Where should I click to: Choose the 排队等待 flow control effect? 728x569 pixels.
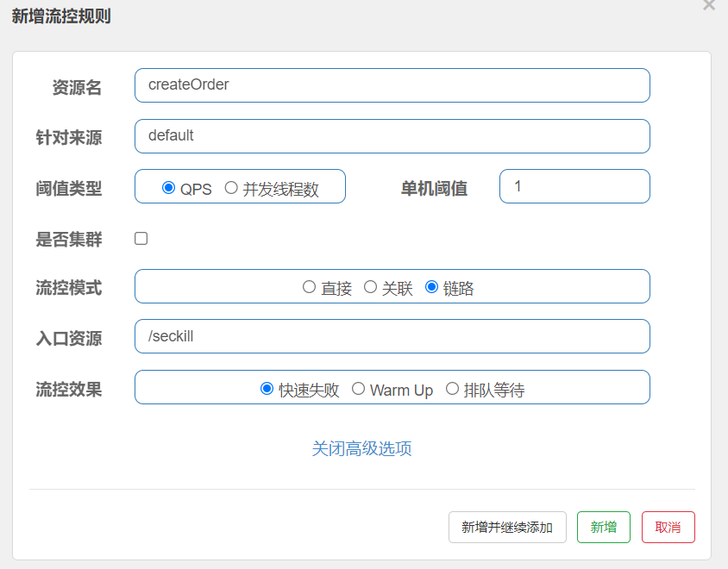click(452, 388)
